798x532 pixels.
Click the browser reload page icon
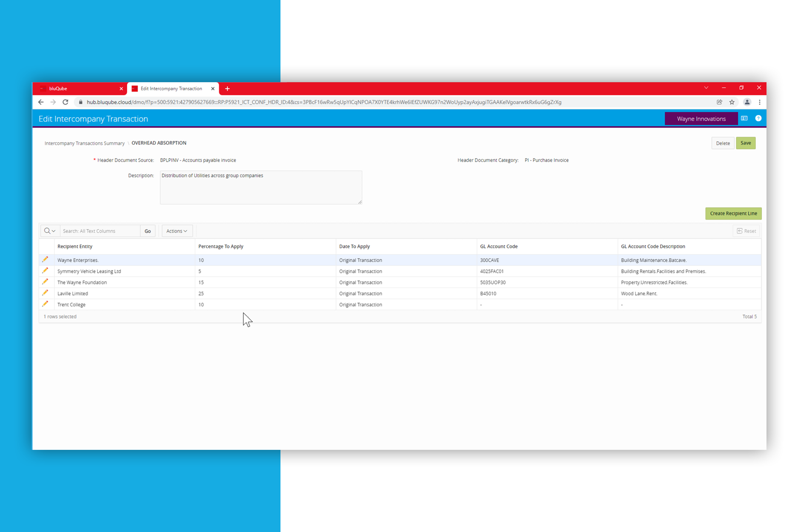[x=66, y=102]
